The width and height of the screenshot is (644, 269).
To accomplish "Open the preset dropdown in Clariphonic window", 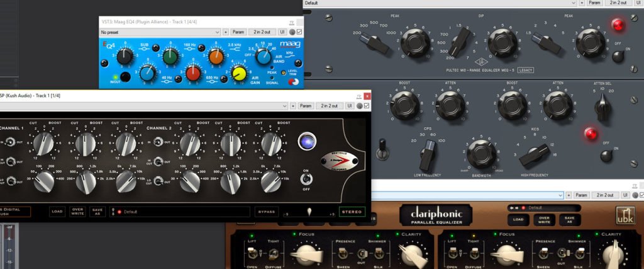I will click(467, 195).
